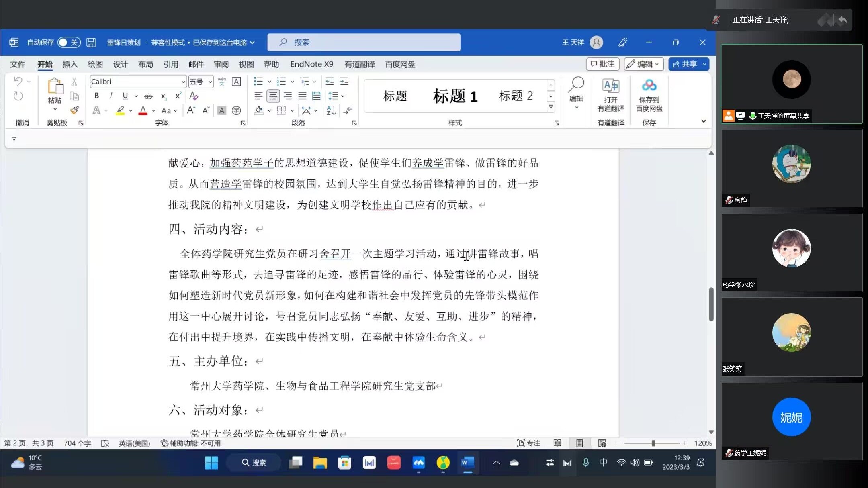Expand the styles gallery more arrow
This screenshot has height=488, width=868.
[x=551, y=107]
